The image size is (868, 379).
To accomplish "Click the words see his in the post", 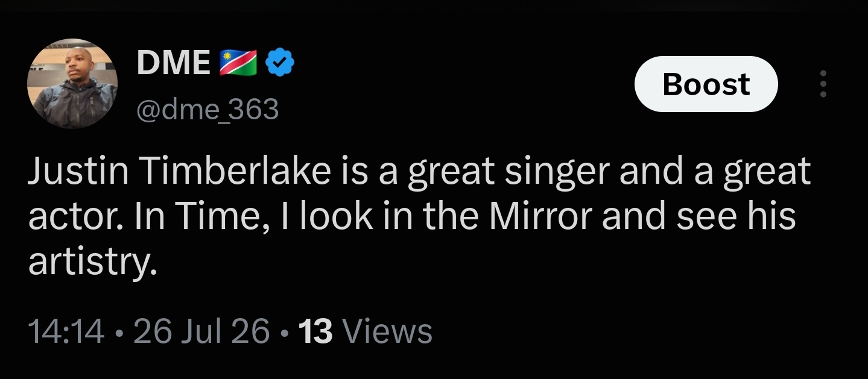I will (736, 217).
